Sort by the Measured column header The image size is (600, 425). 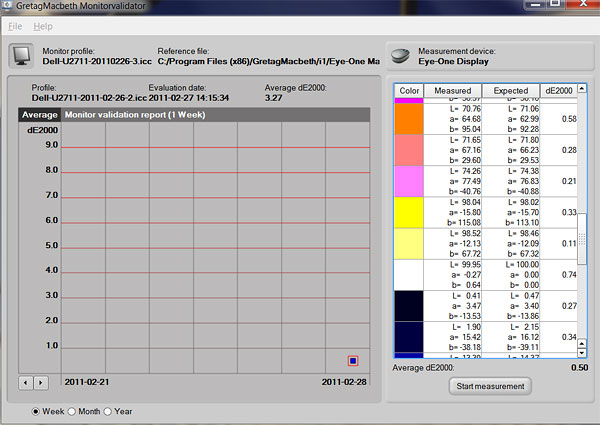(453, 91)
